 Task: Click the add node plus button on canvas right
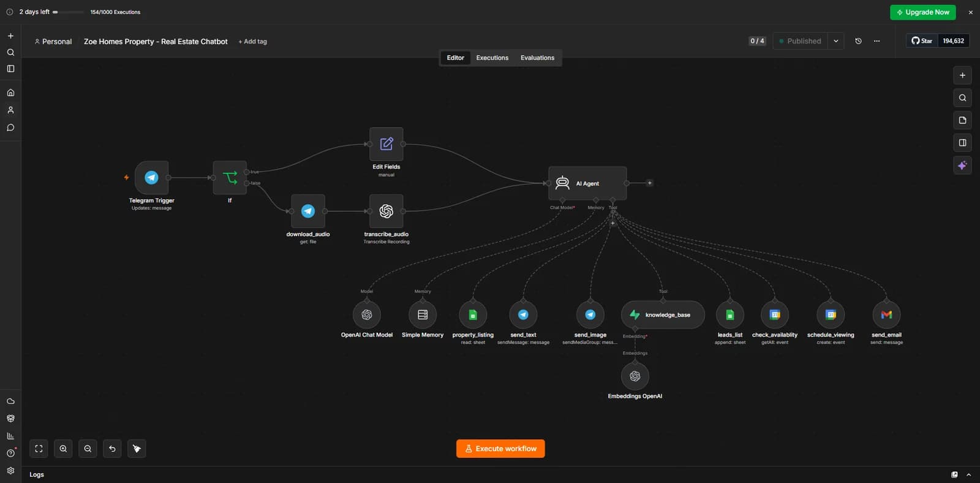[962, 75]
